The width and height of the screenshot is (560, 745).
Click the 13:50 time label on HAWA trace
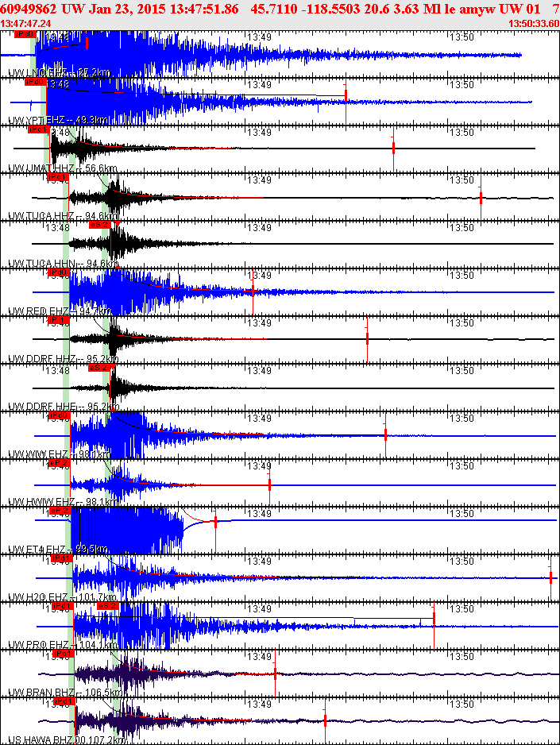pos(462,704)
